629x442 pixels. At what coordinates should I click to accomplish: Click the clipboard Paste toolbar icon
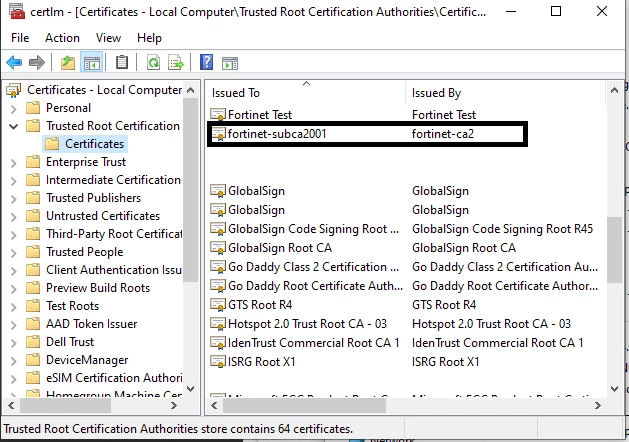point(122,63)
